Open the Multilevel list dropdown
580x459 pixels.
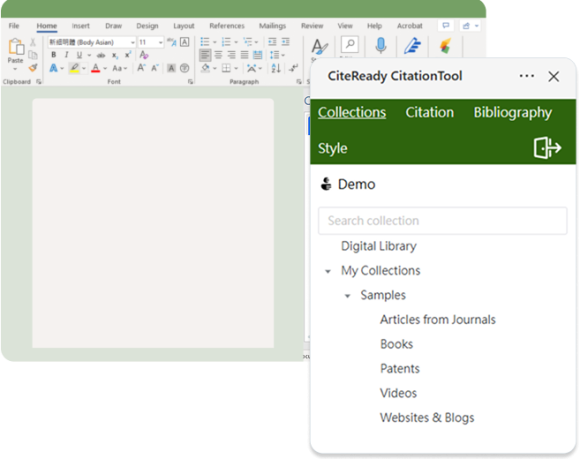point(256,42)
